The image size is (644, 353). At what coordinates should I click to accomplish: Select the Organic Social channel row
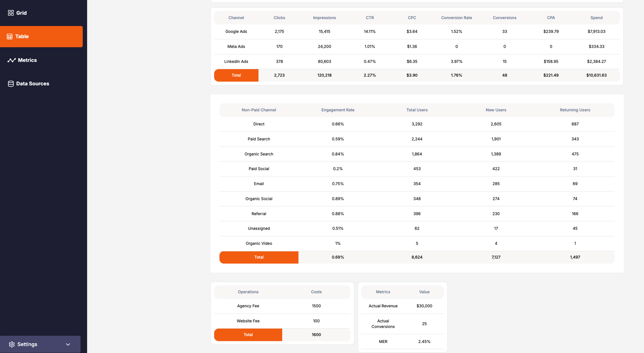pos(417,199)
